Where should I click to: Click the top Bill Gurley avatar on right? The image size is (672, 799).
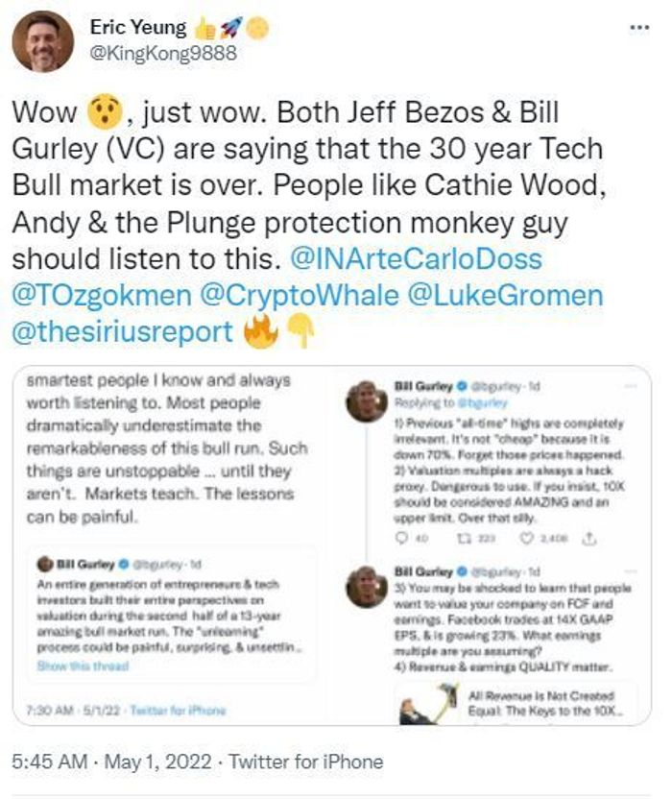(x=367, y=401)
